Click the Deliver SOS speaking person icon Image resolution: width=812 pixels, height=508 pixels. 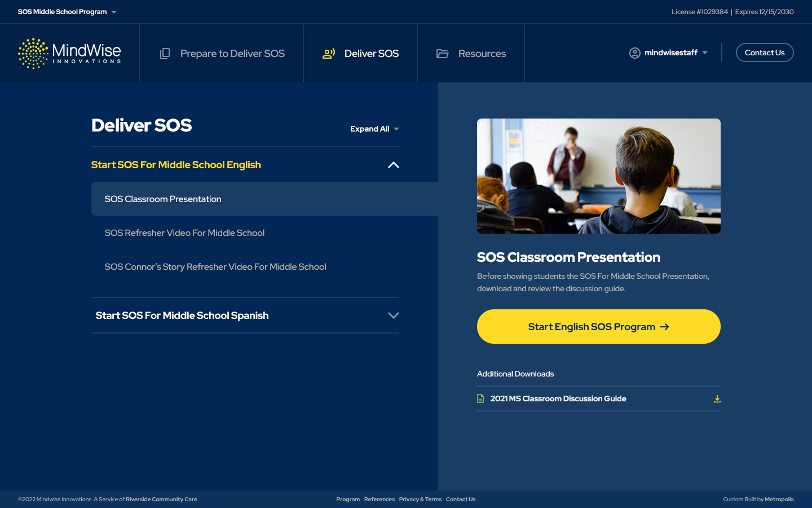[x=329, y=54]
